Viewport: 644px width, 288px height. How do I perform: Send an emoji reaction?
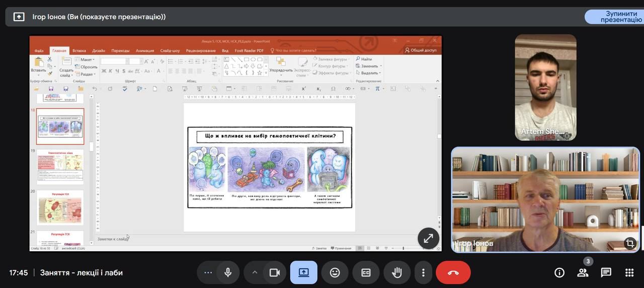tap(335, 272)
